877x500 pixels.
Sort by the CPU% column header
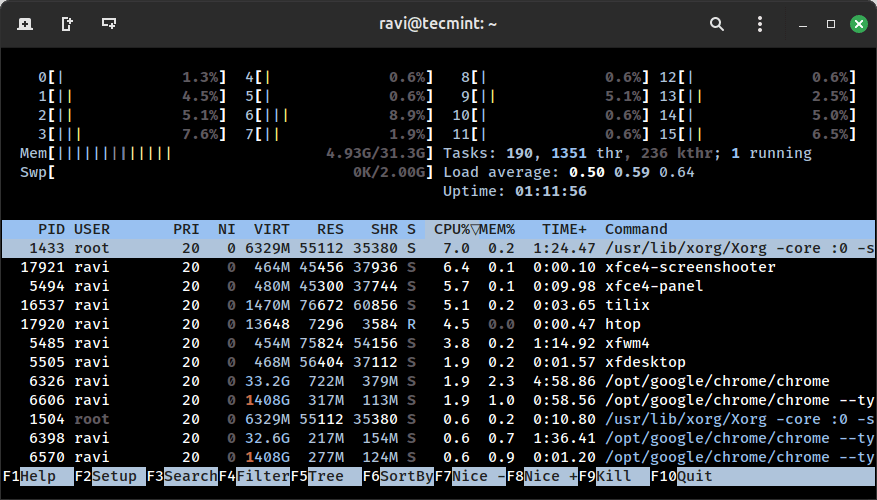click(x=452, y=229)
